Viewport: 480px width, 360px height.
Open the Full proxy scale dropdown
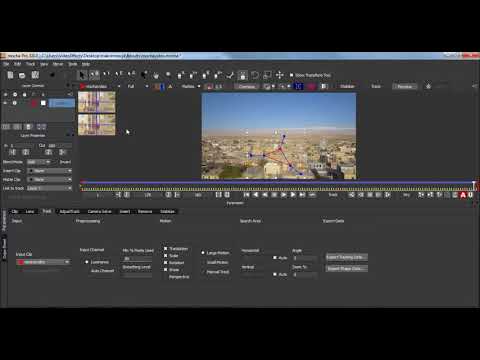pos(138,86)
